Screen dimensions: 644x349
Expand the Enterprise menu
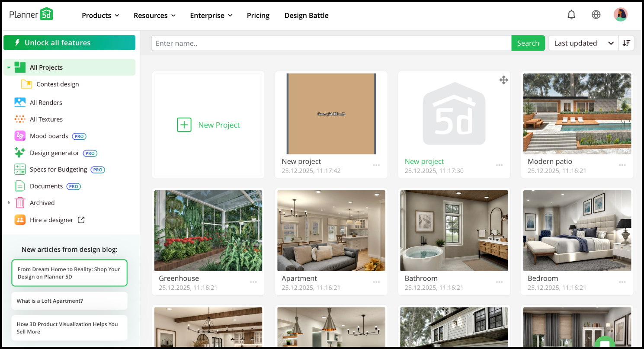click(x=211, y=16)
